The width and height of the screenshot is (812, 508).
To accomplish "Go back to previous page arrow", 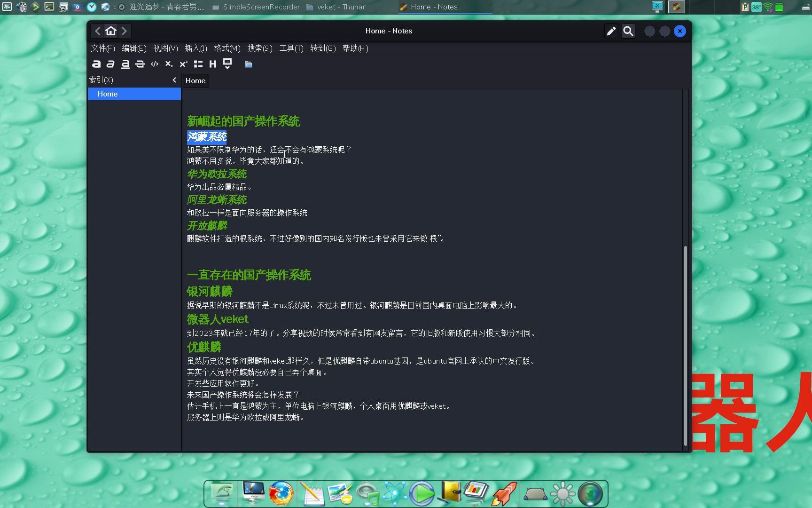I will 97,31.
